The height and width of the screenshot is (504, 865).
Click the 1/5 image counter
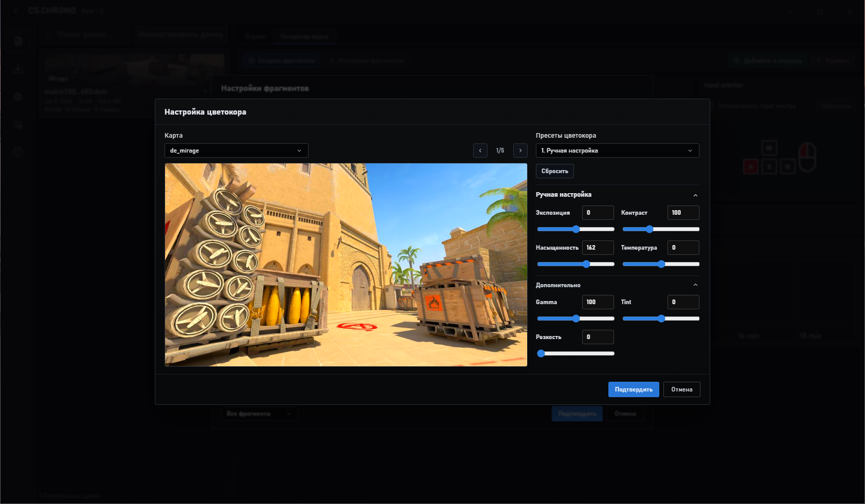coord(500,151)
